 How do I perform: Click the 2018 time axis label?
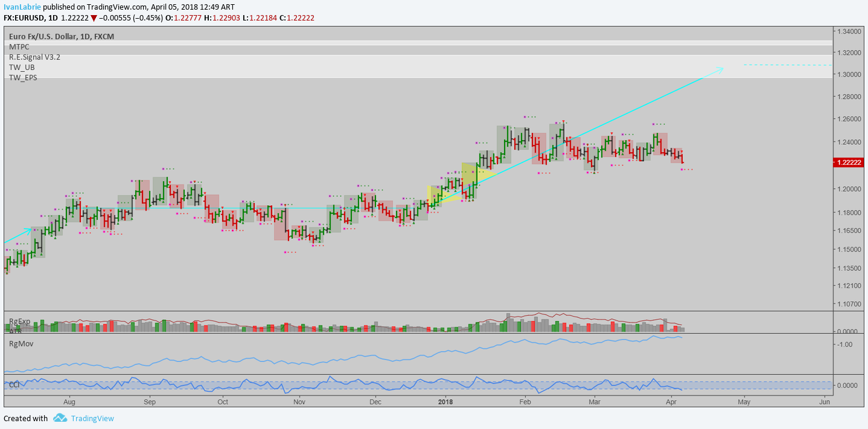[445, 401]
